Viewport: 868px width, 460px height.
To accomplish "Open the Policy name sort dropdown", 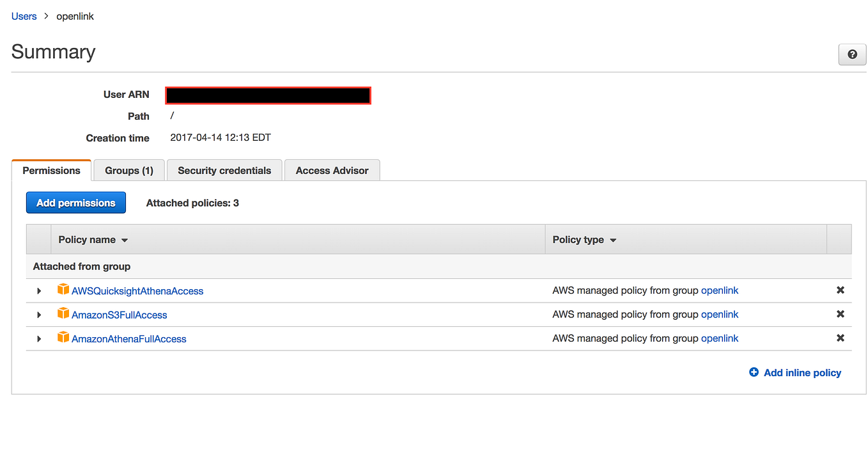I will (x=125, y=239).
